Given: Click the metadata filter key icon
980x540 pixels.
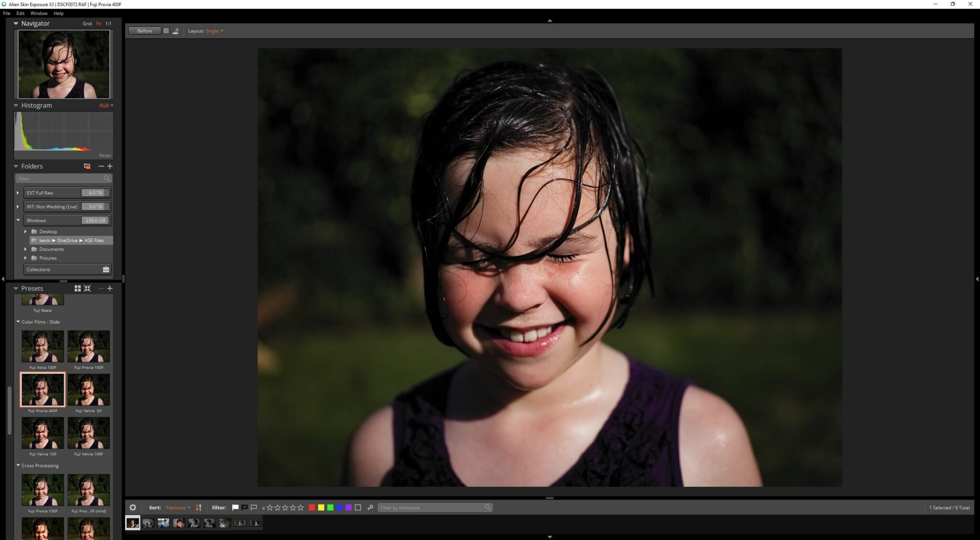Looking at the screenshot, I should click(x=370, y=507).
